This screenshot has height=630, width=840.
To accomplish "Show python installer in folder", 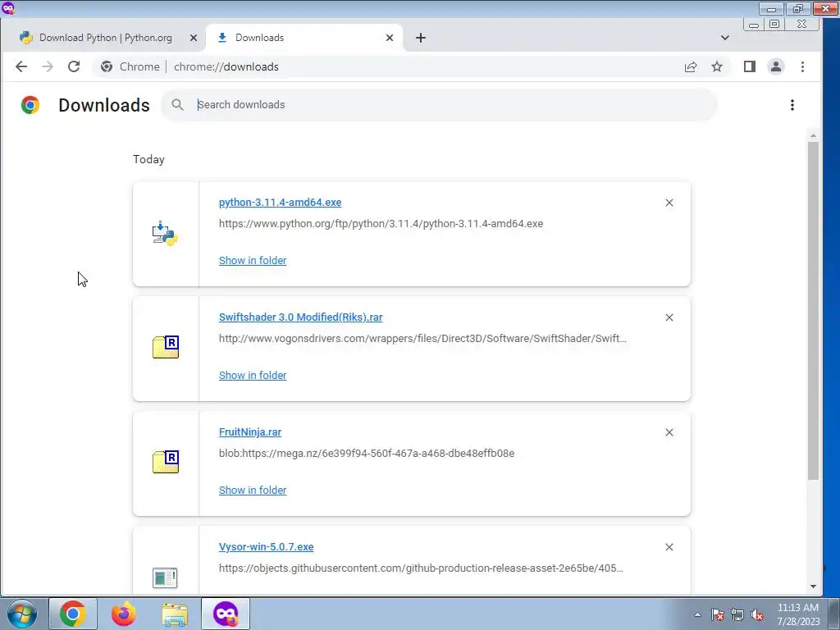I will click(253, 260).
